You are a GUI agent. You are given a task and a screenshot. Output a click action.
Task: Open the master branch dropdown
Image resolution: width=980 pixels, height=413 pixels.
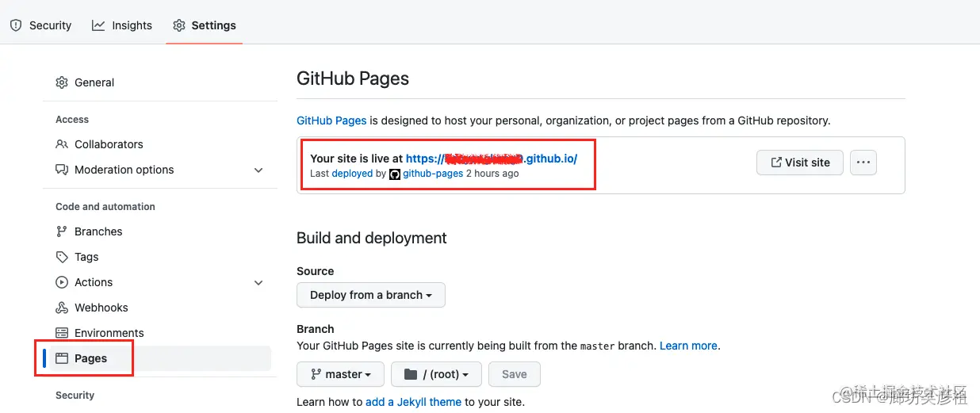coord(340,374)
